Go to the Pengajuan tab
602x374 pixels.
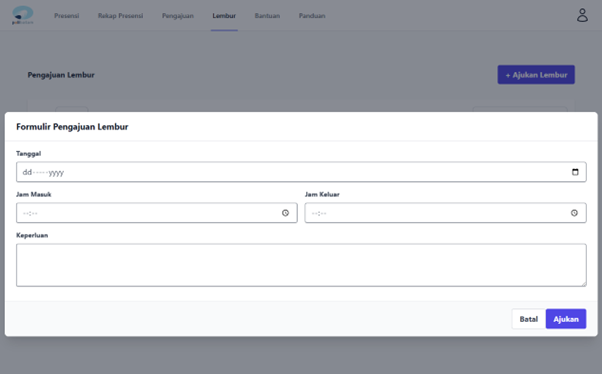coord(178,16)
